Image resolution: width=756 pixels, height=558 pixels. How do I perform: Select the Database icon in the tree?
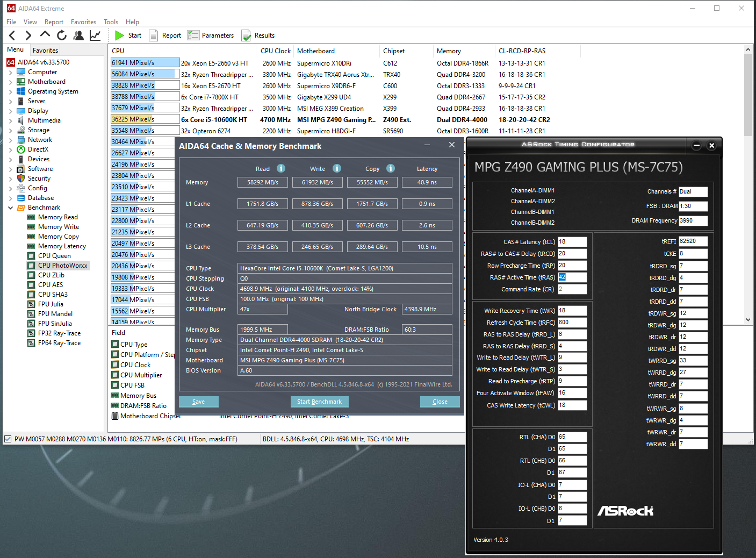[21, 198]
